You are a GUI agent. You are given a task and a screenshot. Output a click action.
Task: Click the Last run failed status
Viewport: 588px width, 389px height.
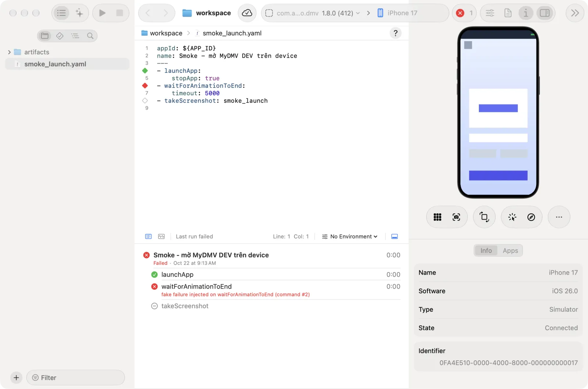tap(194, 236)
